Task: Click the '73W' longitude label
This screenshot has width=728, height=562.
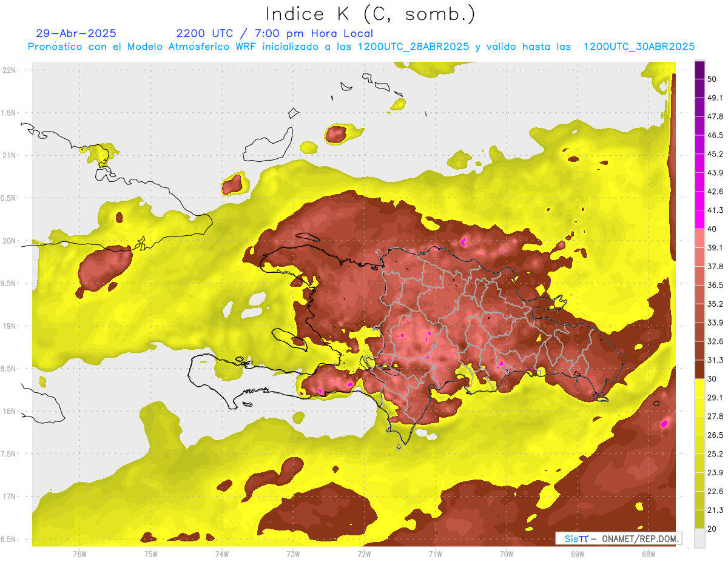Action: [293, 554]
